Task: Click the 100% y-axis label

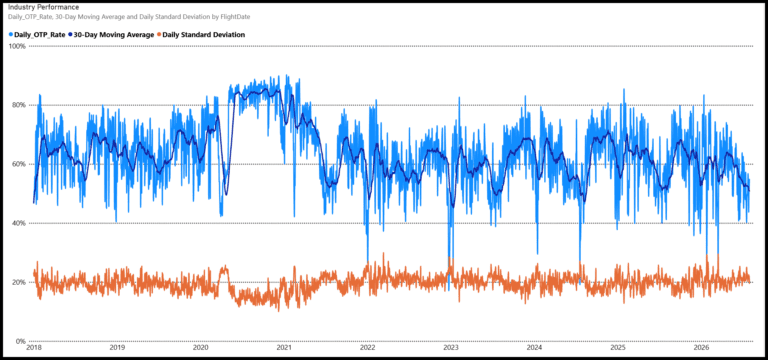Action: (x=18, y=46)
